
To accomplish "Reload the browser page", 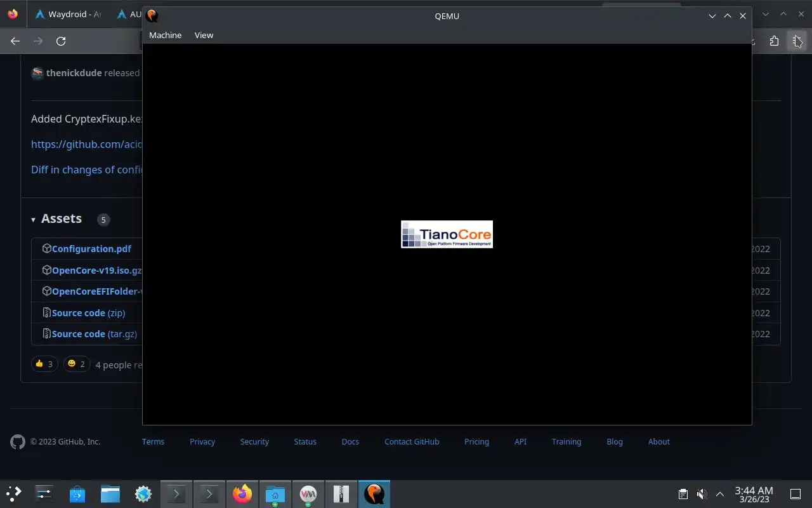I will pyautogui.click(x=61, y=41).
